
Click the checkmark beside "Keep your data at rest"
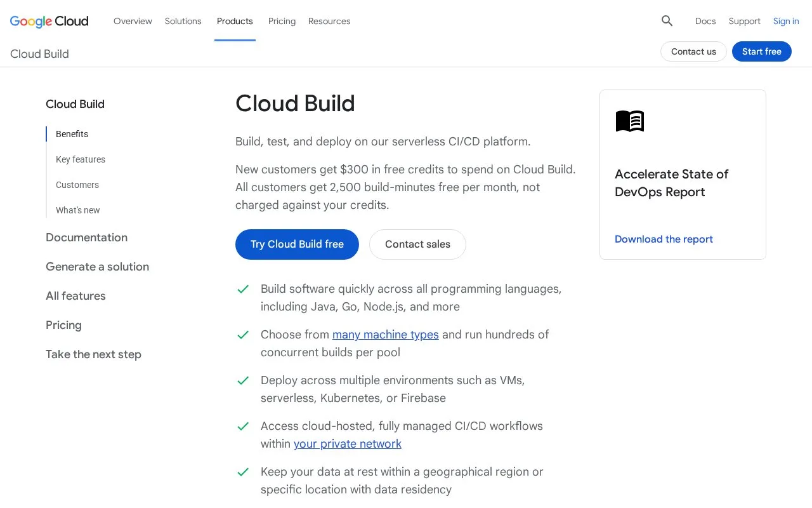click(243, 472)
